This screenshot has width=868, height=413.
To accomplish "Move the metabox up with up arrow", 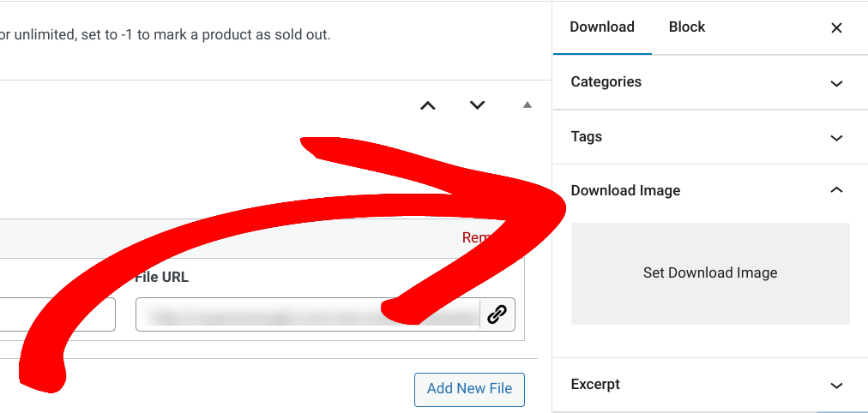I will [x=427, y=105].
